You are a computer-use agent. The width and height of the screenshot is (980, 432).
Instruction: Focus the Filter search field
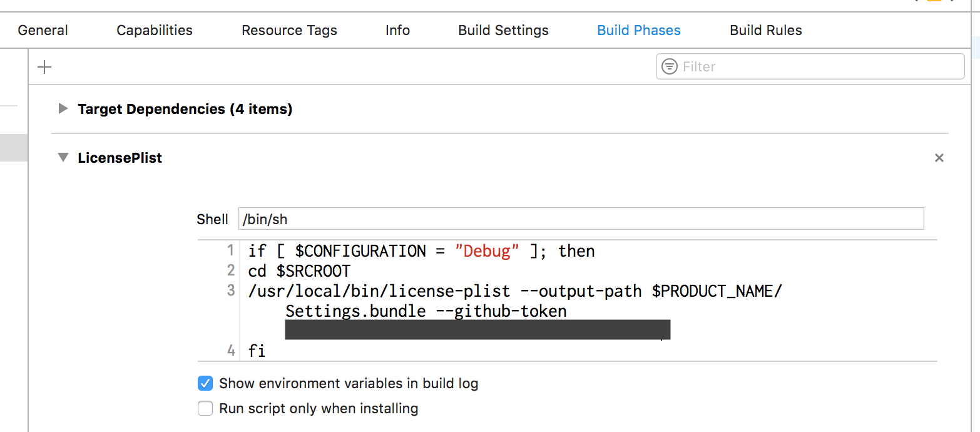[810, 66]
